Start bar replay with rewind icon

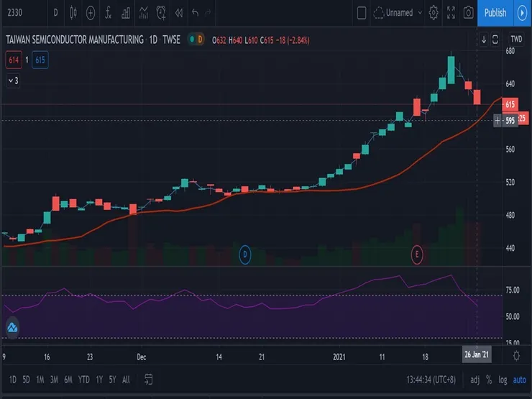179,13
